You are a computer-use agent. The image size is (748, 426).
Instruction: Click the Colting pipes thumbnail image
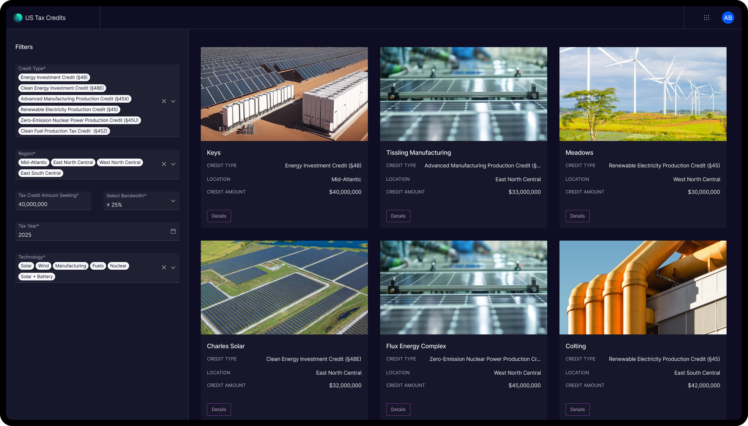(643, 287)
